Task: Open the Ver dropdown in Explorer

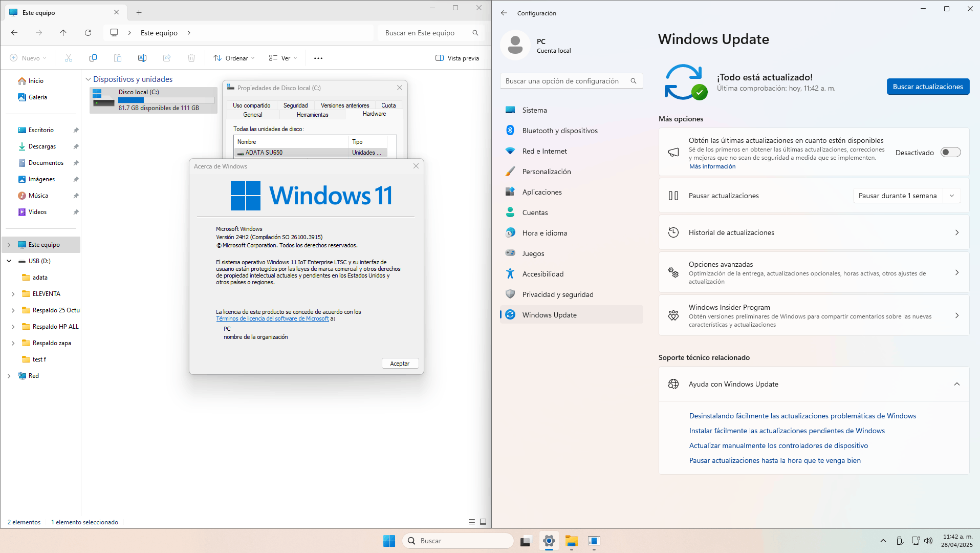Action: coord(283,58)
